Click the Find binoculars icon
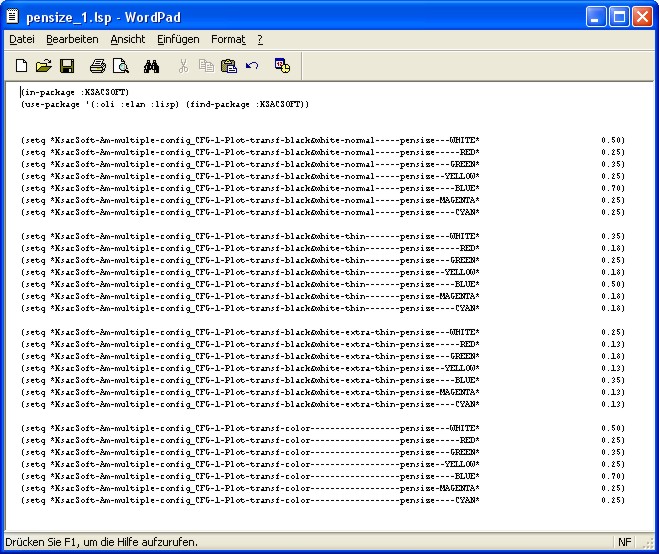The height and width of the screenshot is (554, 659). (152, 67)
